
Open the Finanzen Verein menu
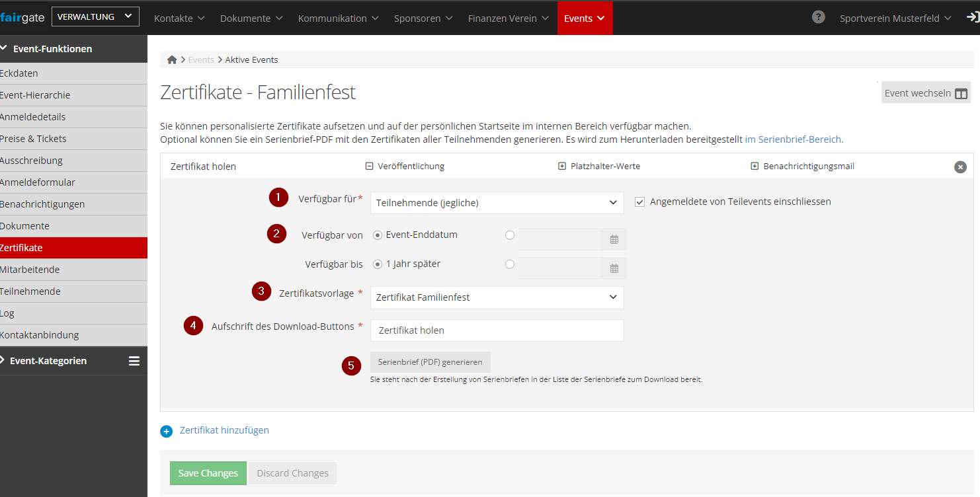[x=508, y=19]
